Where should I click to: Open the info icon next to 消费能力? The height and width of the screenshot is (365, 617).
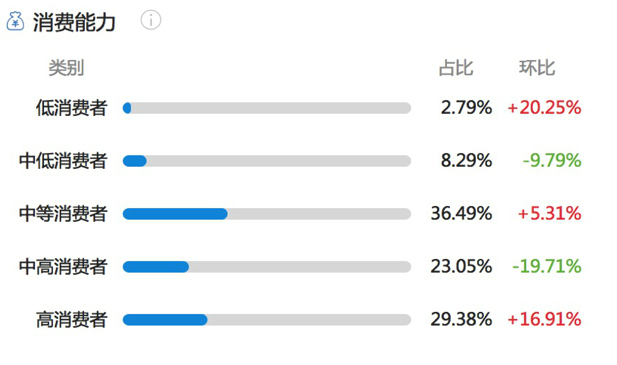click(151, 20)
